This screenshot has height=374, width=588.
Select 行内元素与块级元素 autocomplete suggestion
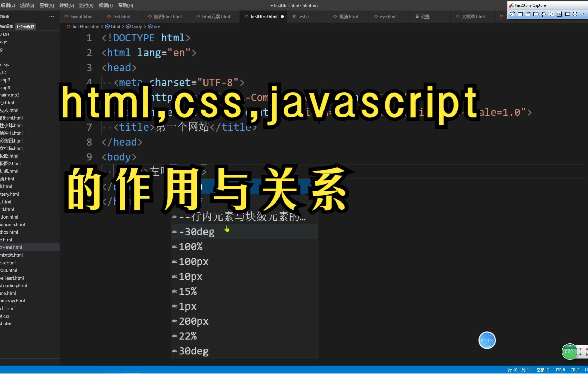click(244, 217)
